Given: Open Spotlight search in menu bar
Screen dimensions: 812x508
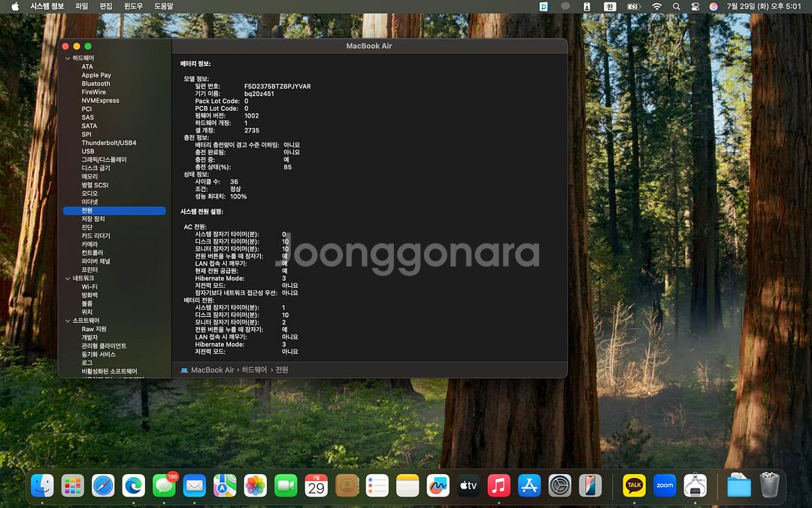Looking at the screenshot, I should coord(677,6).
